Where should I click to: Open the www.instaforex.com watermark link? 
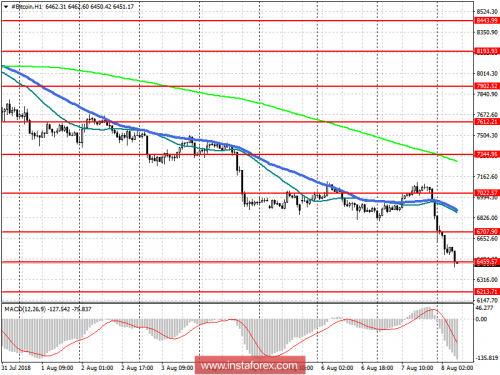click(x=250, y=366)
